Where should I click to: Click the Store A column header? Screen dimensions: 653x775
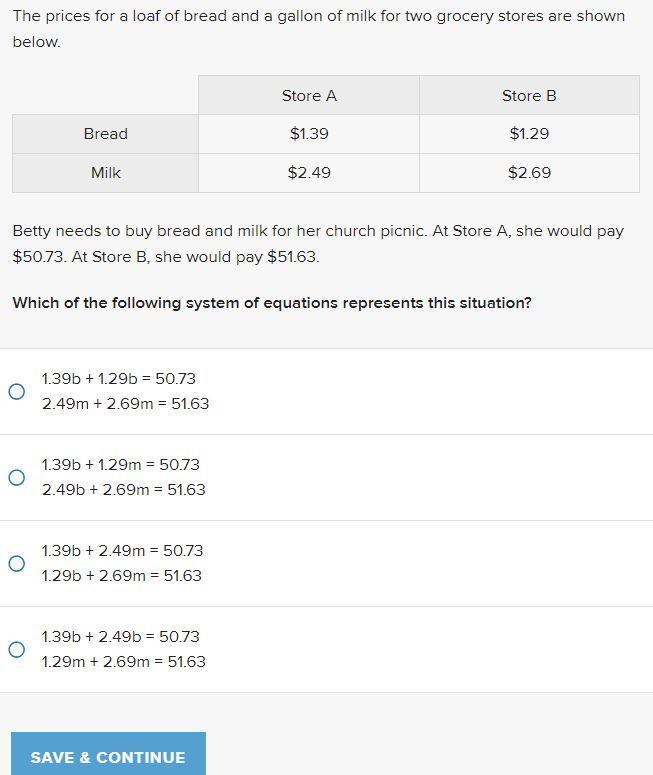[x=309, y=96]
